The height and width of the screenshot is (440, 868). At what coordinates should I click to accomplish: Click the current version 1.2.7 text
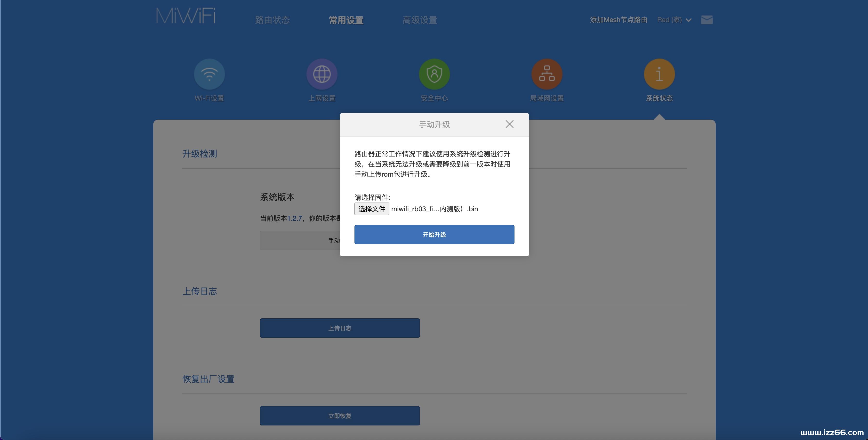click(x=295, y=219)
